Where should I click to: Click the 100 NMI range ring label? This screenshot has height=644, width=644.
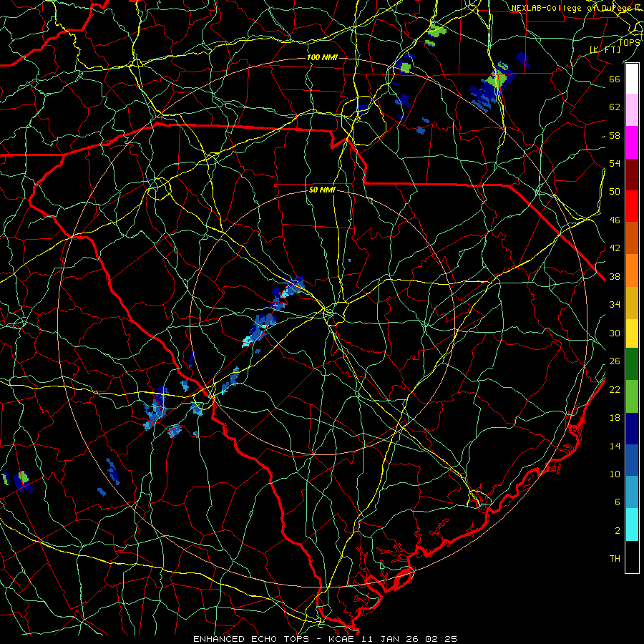[322, 57]
